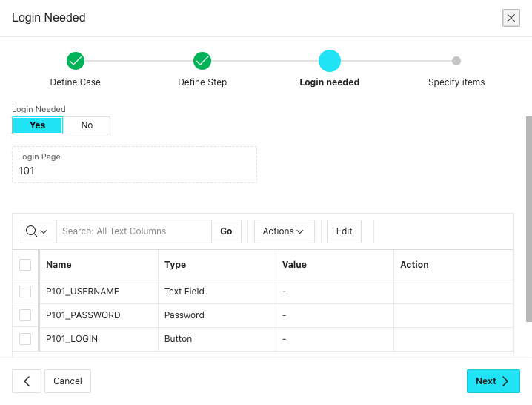Image resolution: width=532 pixels, height=405 pixels.
Task: Click the Login needed step label
Action: coord(330,82)
